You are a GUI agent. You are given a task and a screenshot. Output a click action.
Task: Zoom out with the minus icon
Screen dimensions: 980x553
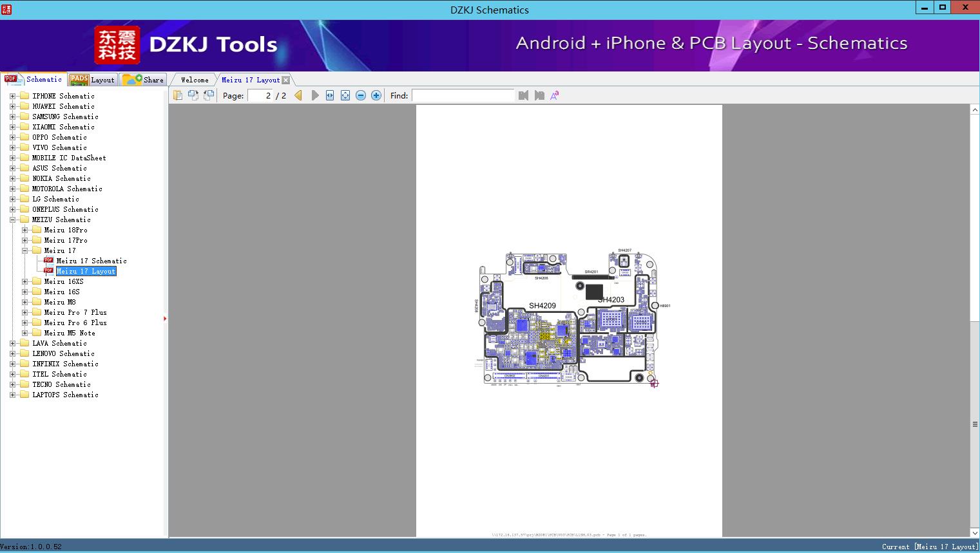coord(361,95)
